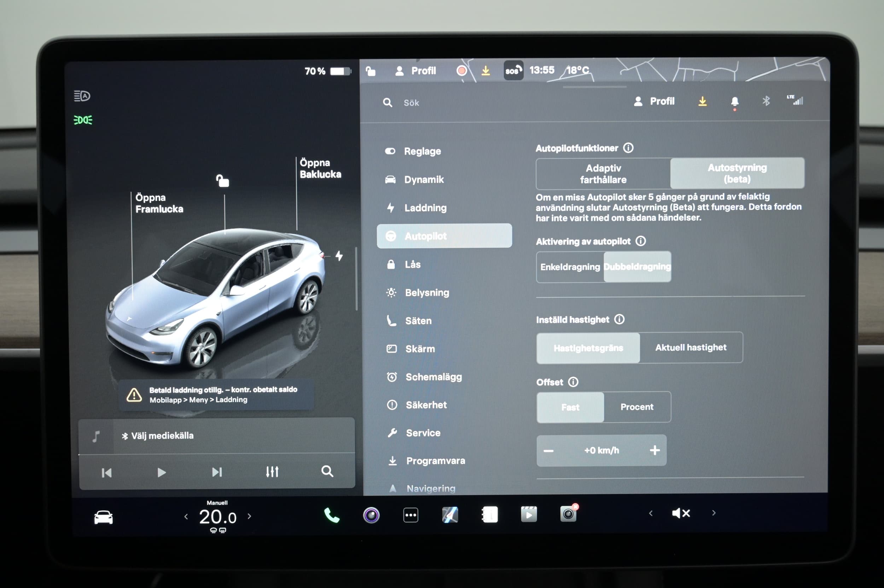Select Procent offset mode
Image resolution: width=884 pixels, height=588 pixels.
click(x=637, y=407)
